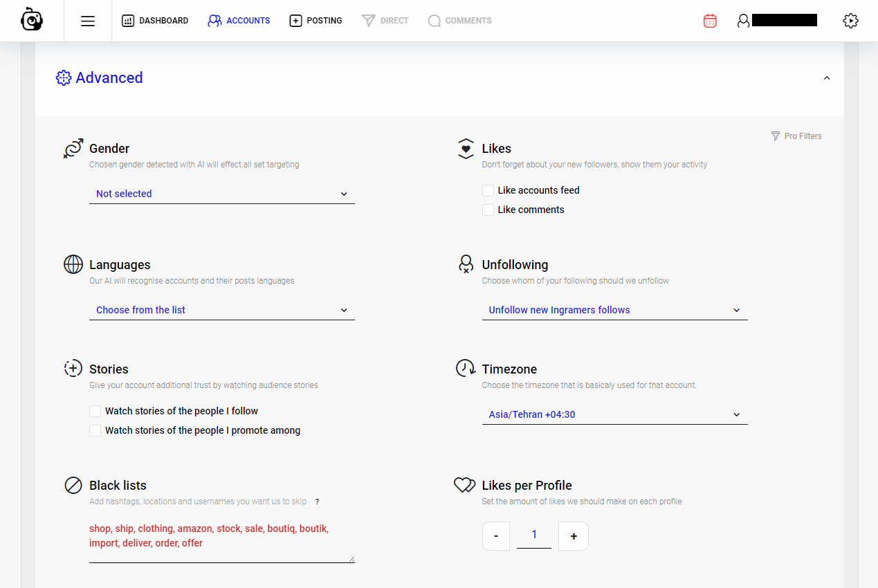This screenshot has height=588, width=878.
Task: Open the Gender dropdown
Action: click(221, 194)
